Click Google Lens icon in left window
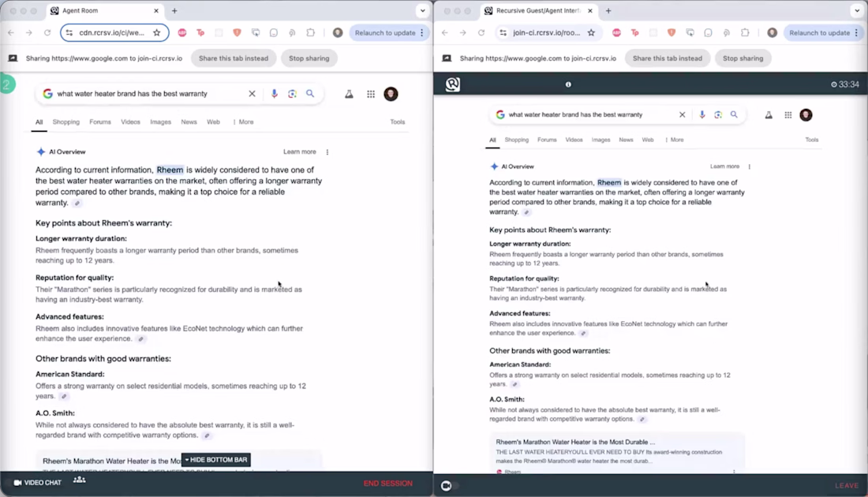 (292, 94)
